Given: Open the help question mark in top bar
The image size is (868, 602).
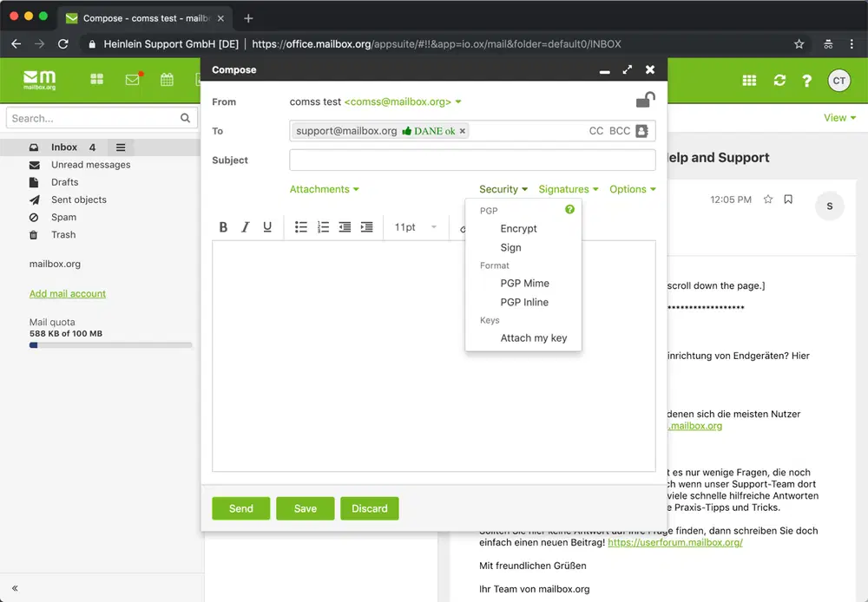Looking at the screenshot, I should click(x=807, y=81).
